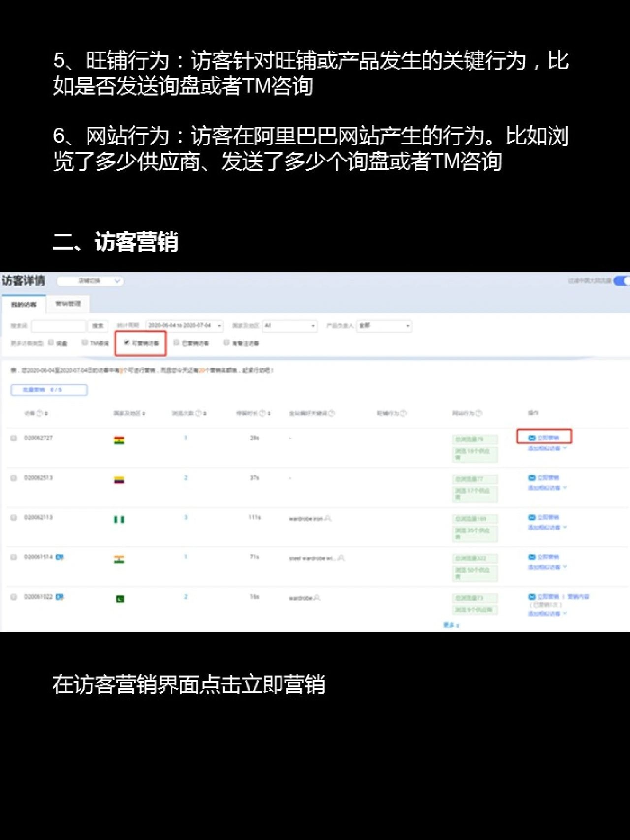Sort the table by the 访客 column arrows
The height and width of the screenshot is (840, 630).
(46, 413)
